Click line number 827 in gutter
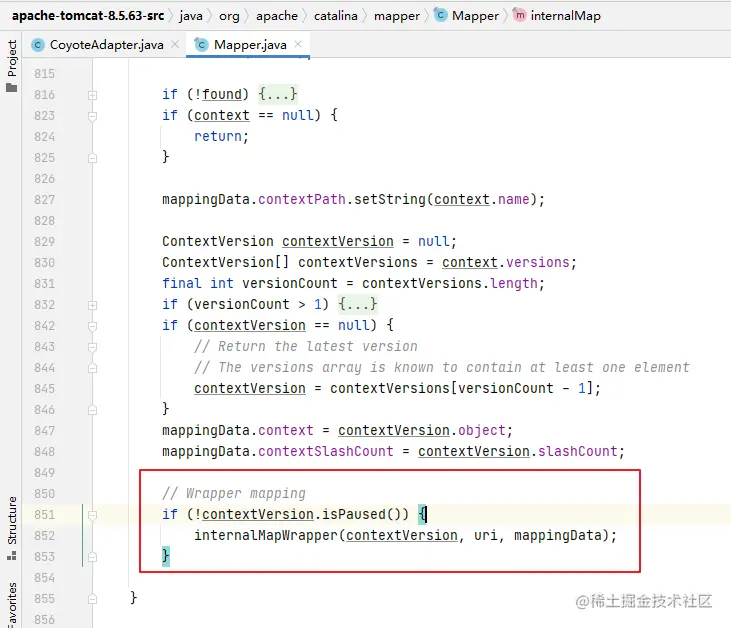This screenshot has height=628, width=731. click(44, 200)
